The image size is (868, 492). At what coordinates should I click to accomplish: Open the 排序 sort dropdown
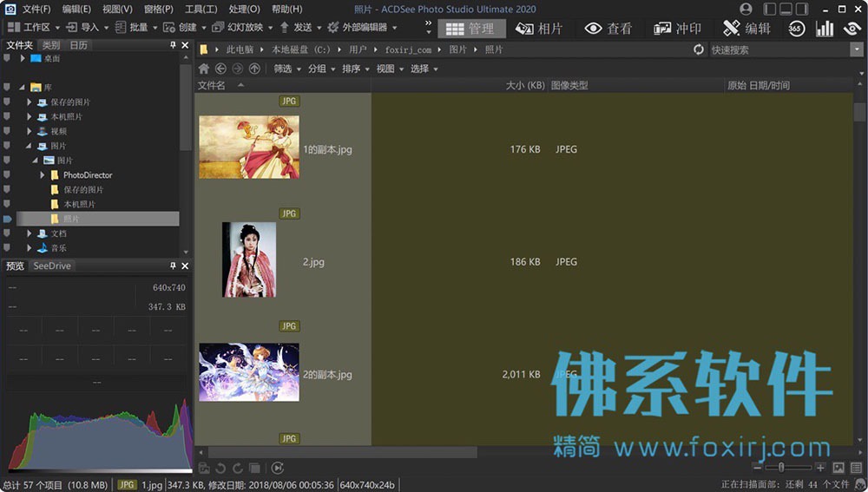click(x=355, y=69)
